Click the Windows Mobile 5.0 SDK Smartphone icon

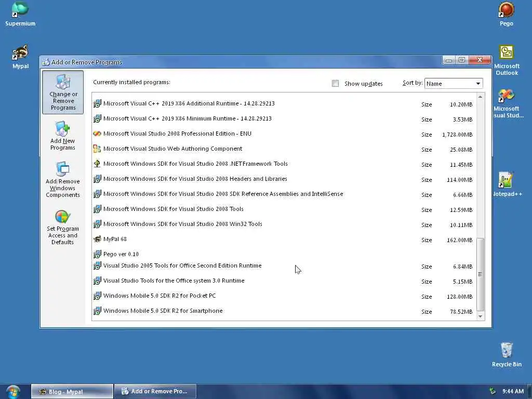tap(97, 311)
